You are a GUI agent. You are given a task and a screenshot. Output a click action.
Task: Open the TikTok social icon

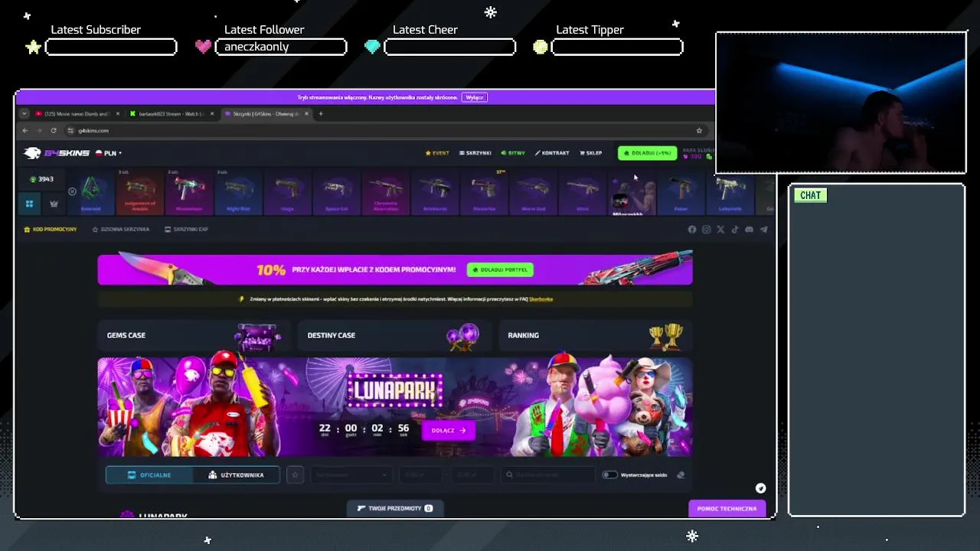pyautogui.click(x=735, y=230)
